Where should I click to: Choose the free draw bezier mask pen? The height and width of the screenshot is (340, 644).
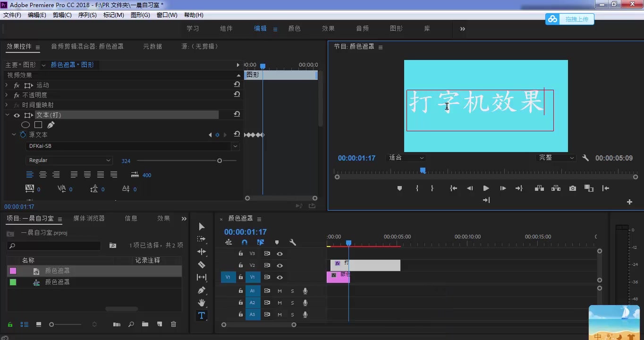pos(51,125)
